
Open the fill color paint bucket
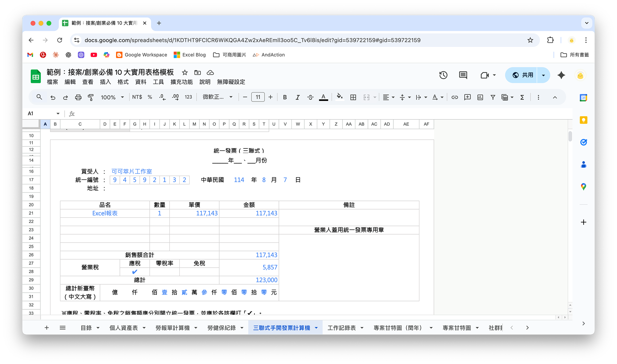339,97
